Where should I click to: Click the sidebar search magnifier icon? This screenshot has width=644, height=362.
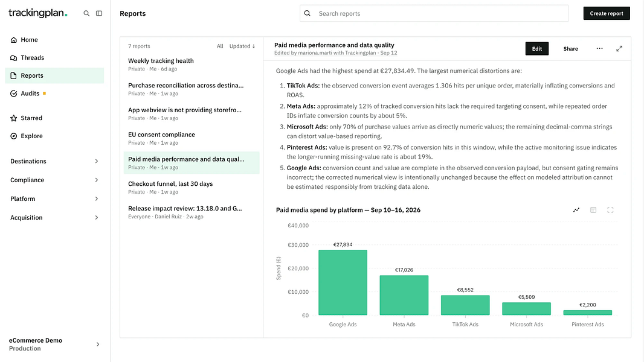(x=86, y=13)
